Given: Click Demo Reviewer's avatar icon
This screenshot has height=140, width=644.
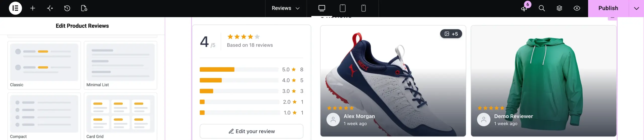Looking at the screenshot, I should point(484,120).
